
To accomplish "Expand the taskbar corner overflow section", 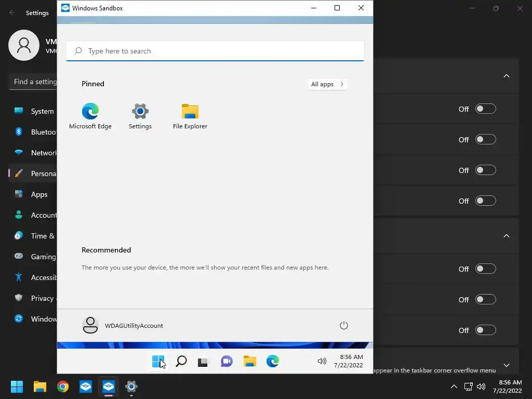I will [x=506, y=365].
